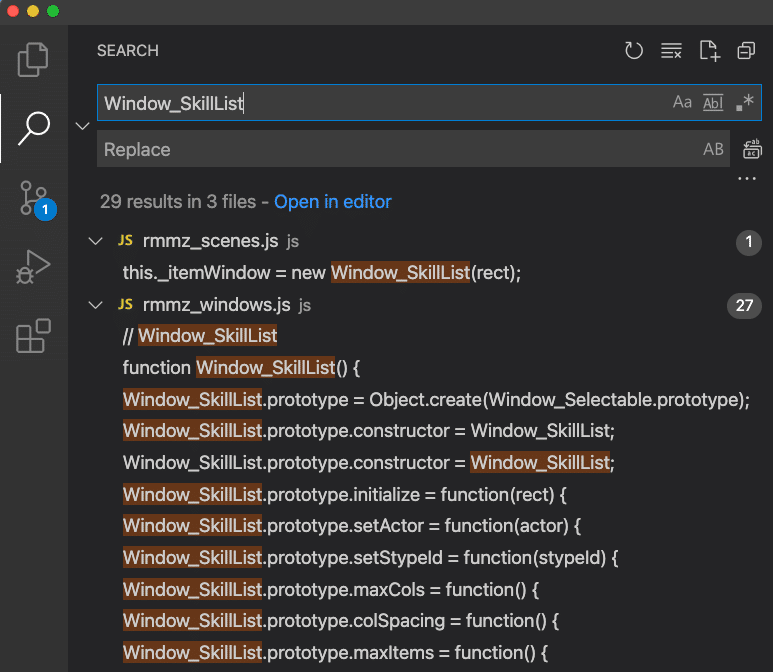This screenshot has width=773, height=672.
Task: Click the Open in editor link
Action: (333, 202)
